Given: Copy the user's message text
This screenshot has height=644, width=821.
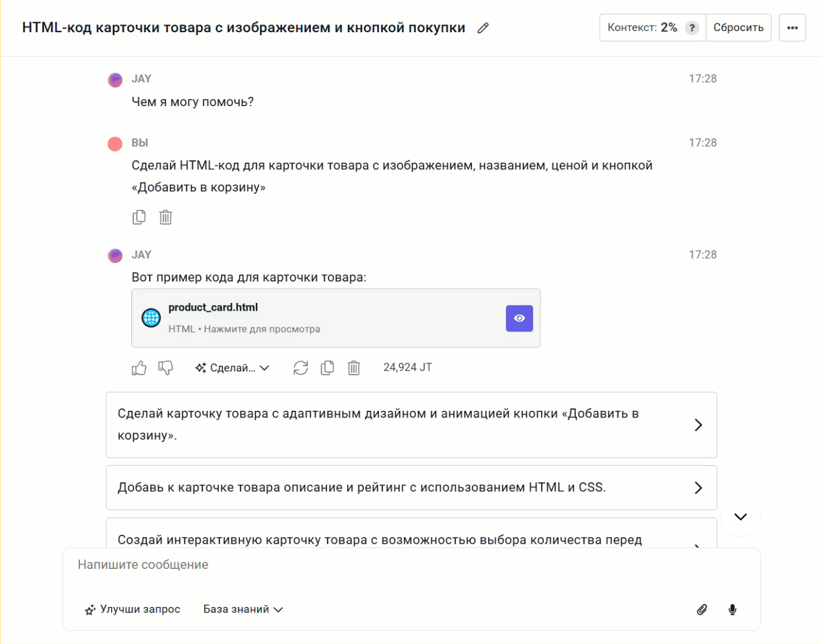Looking at the screenshot, I should [139, 217].
